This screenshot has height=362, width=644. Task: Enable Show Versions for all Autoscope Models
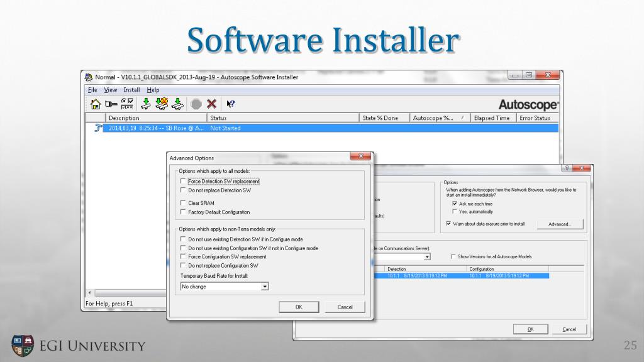tap(453, 256)
